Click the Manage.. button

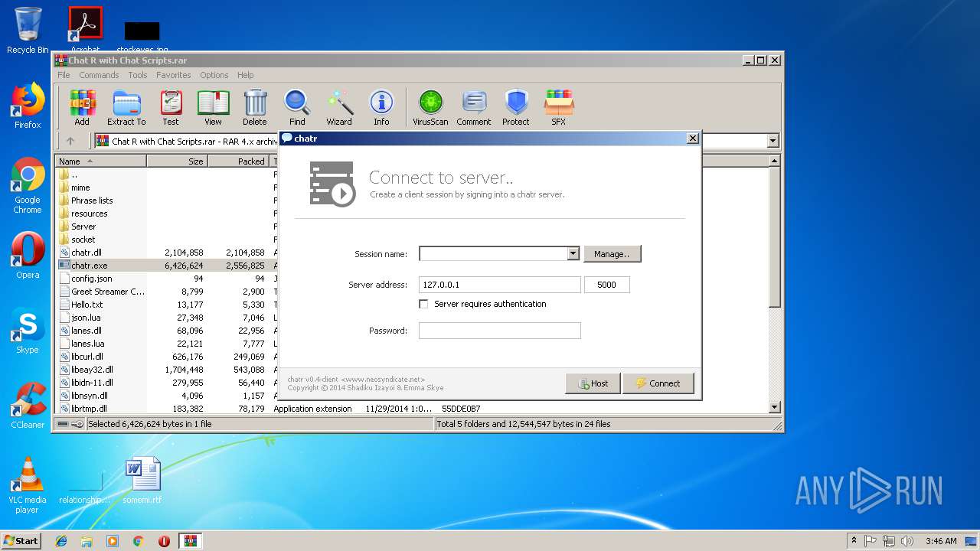click(612, 253)
